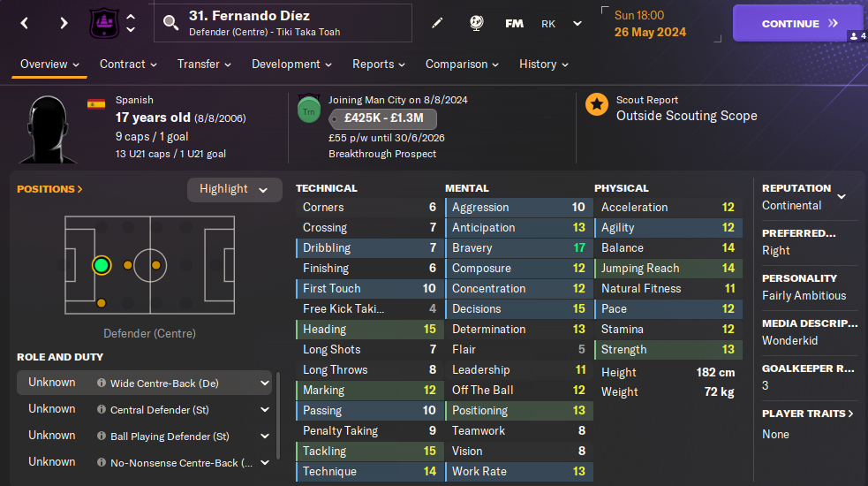The image size is (868, 486).
Task: Select the green centre-back position dot
Action: pos(102,265)
